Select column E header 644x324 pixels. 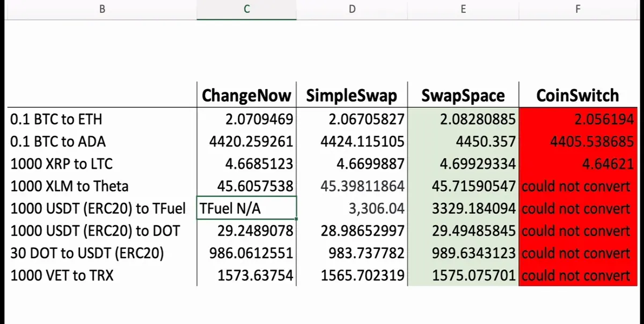[x=463, y=10]
